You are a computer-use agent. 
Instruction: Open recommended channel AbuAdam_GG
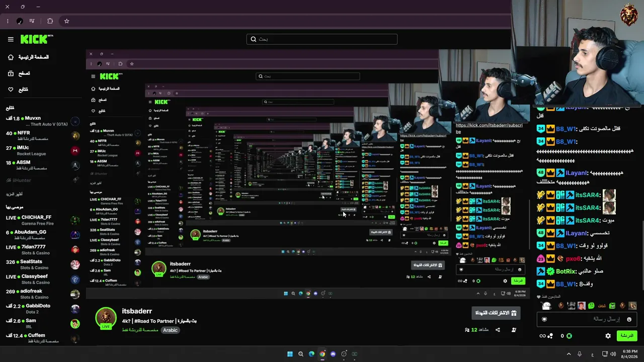[43, 235]
